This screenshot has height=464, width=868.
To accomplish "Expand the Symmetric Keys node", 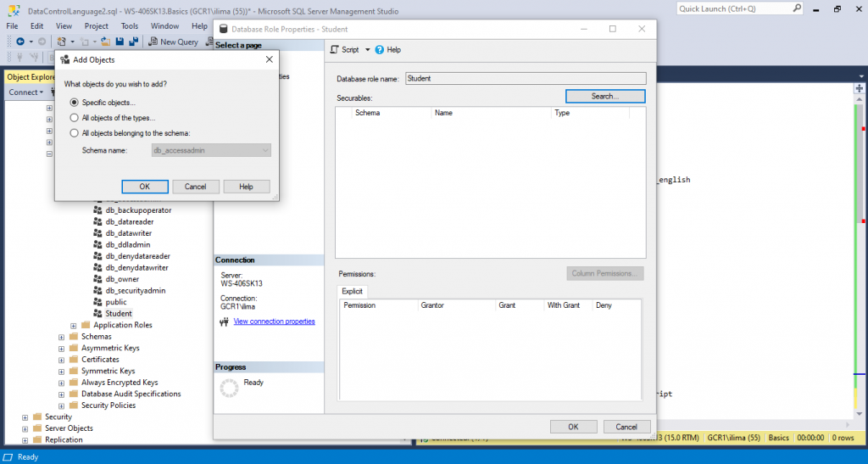I will click(61, 371).
